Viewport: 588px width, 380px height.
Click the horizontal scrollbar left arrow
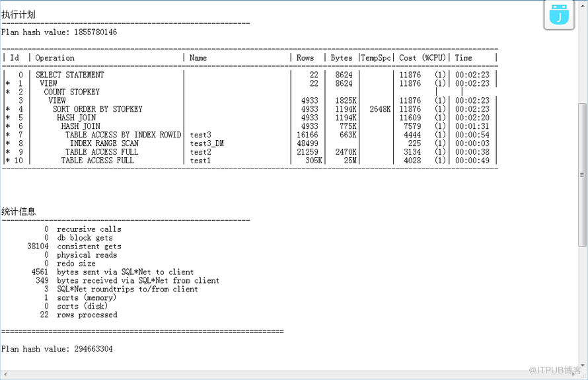(5, 374)
